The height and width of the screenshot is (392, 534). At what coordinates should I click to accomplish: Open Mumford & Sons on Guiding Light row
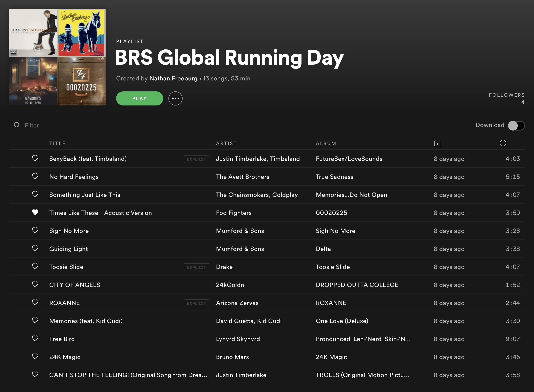click(240, 249)
